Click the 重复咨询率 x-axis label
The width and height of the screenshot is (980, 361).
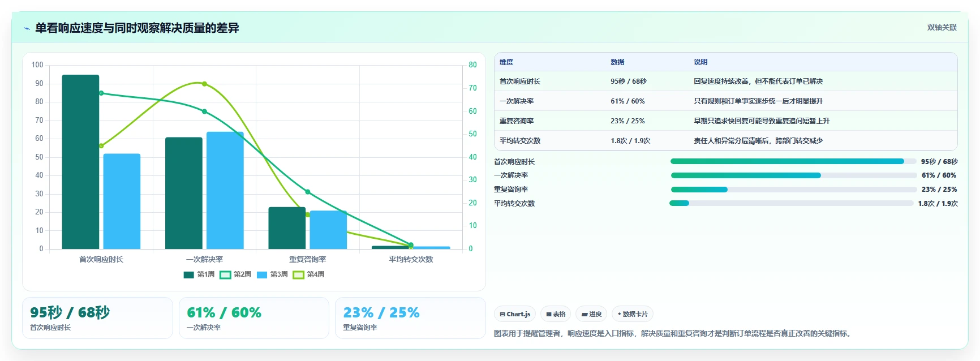[x=308, y=259]
